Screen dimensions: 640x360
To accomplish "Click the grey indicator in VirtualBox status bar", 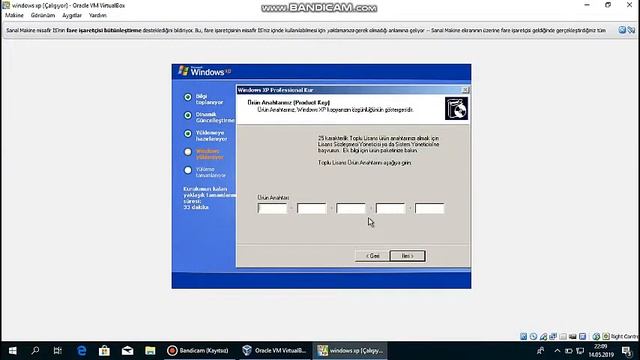I will pyautogui.click(x=563, y=336).
